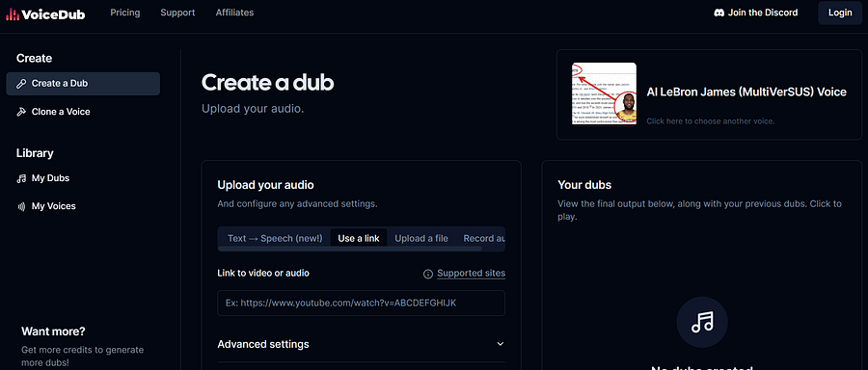This screenshot has height=370, width=868.
Task: Click the VoiceDub logo
Action: (x=45, y=13)
